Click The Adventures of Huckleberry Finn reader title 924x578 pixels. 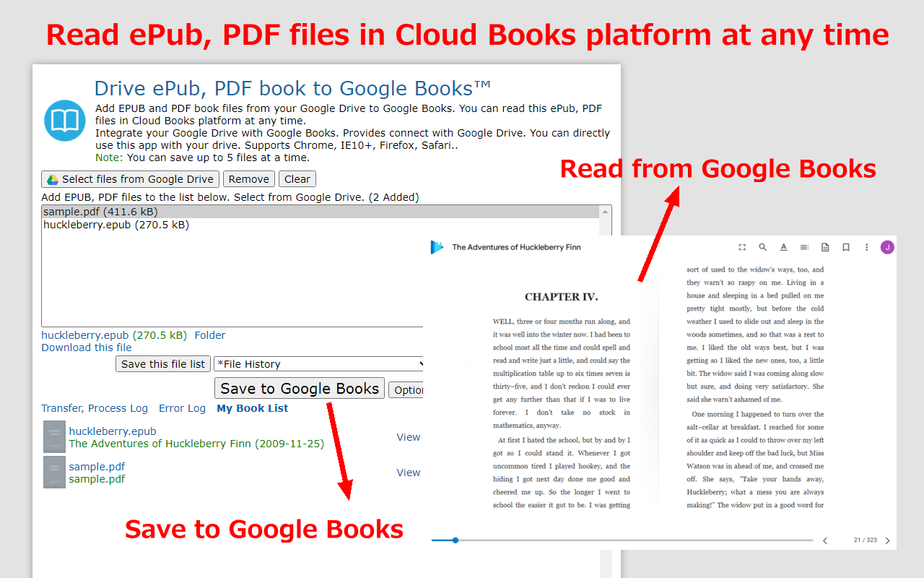[x=516, y=247]
